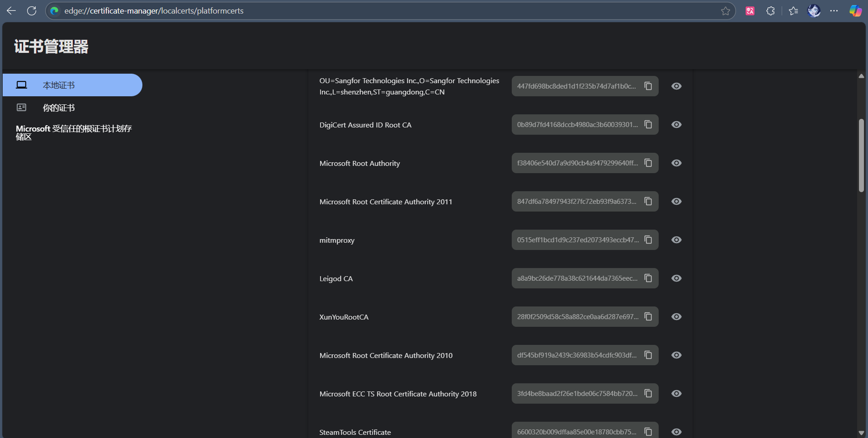The image size is (868, 438).
Task: Open the translate extension icon
Action: [x=750, y=11]
